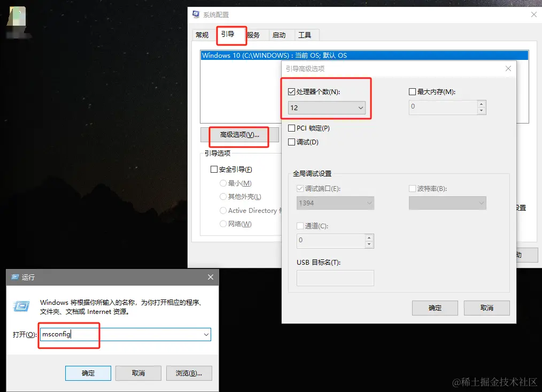
Task: Toggle 波特率(B) checkbox
Action: (x=412, y=189)
